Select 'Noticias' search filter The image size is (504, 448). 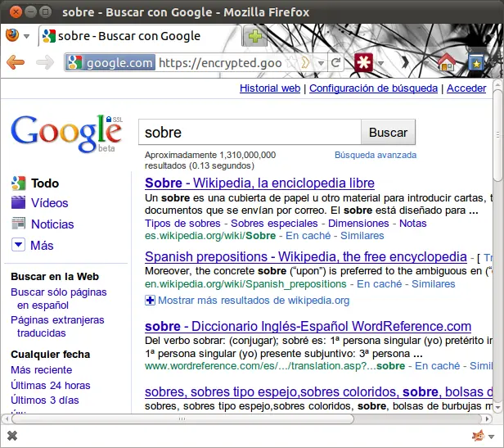[52, 224]
